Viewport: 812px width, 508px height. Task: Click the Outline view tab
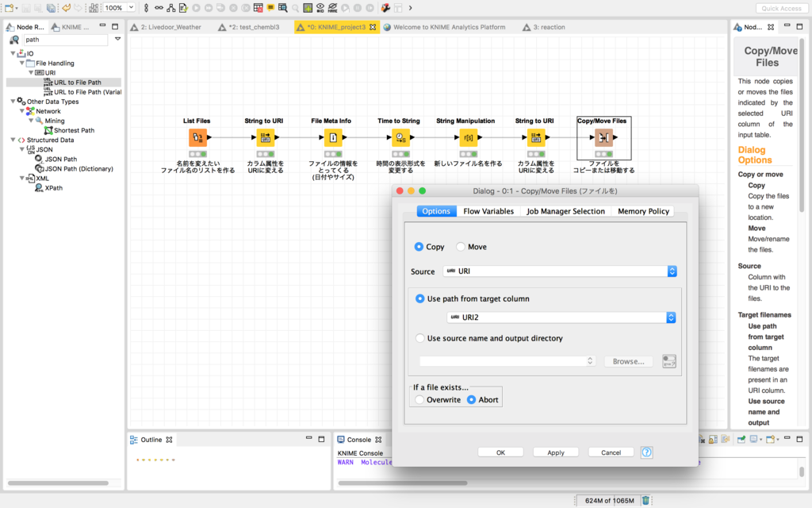(151, 440)
